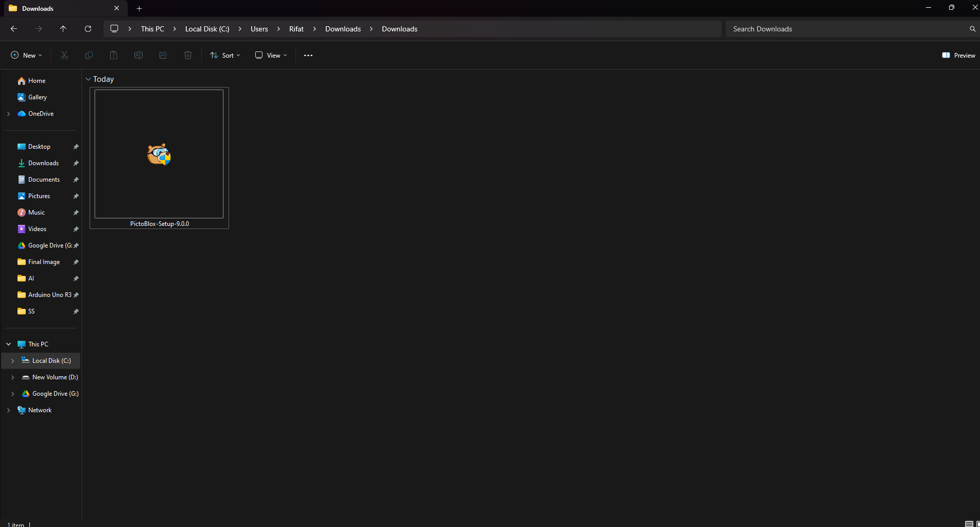Collapse the Today group
This screenshot has height=527, width=980.
pos(88,79)
